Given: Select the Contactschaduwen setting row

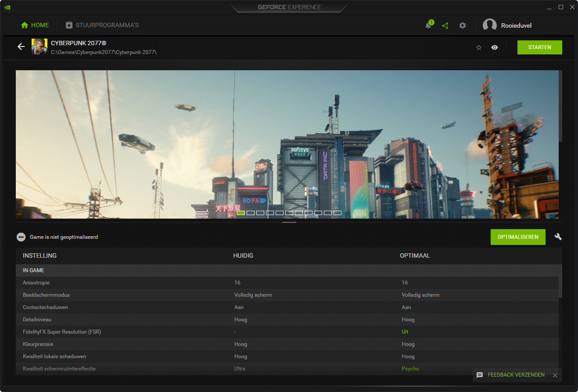Looking at the screenshot, I should 287,307.
